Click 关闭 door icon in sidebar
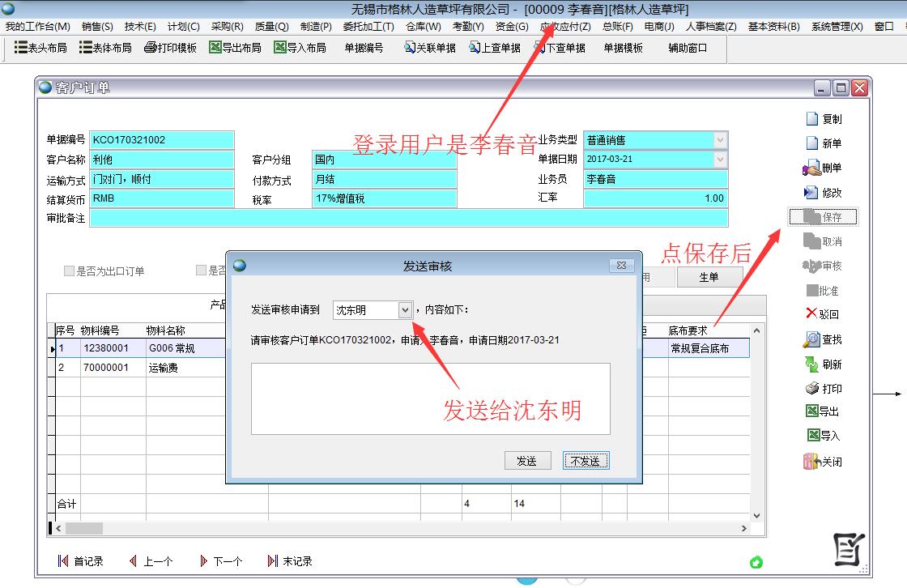The height and width of the screenshot is (588, 907). pyautogui.click(x=811, y=462)
